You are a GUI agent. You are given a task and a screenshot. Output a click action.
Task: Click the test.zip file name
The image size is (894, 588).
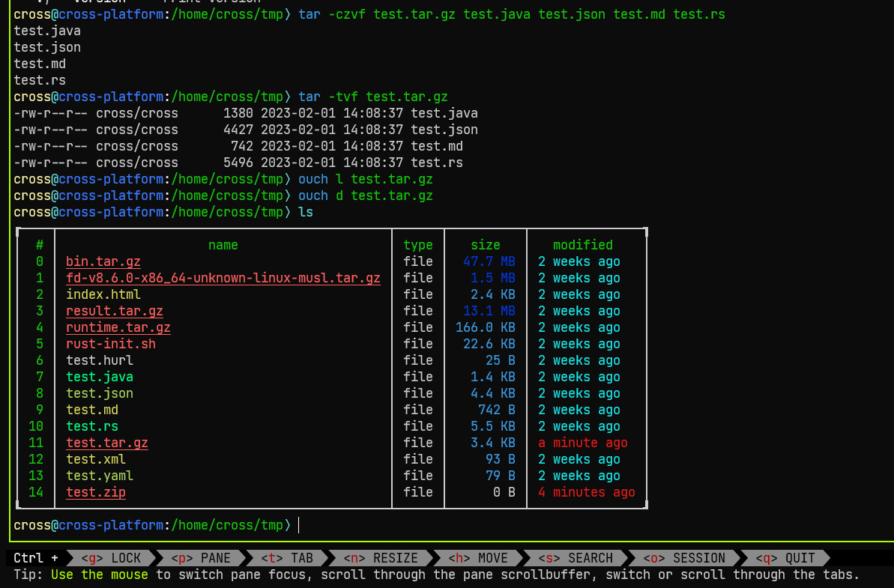click(96, 492)
